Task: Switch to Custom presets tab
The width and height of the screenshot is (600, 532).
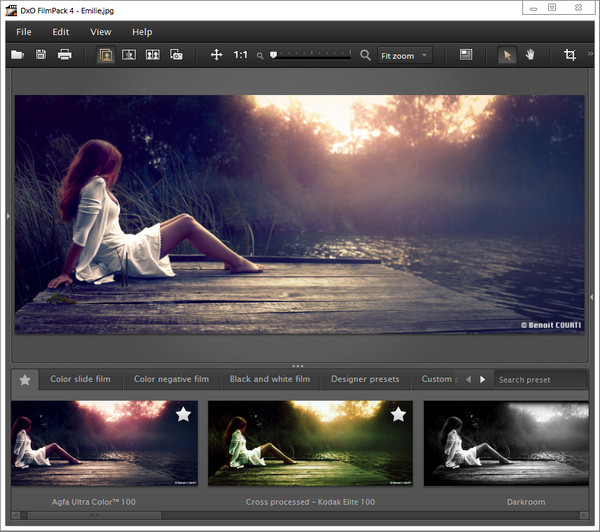Action: click(439, 379)
